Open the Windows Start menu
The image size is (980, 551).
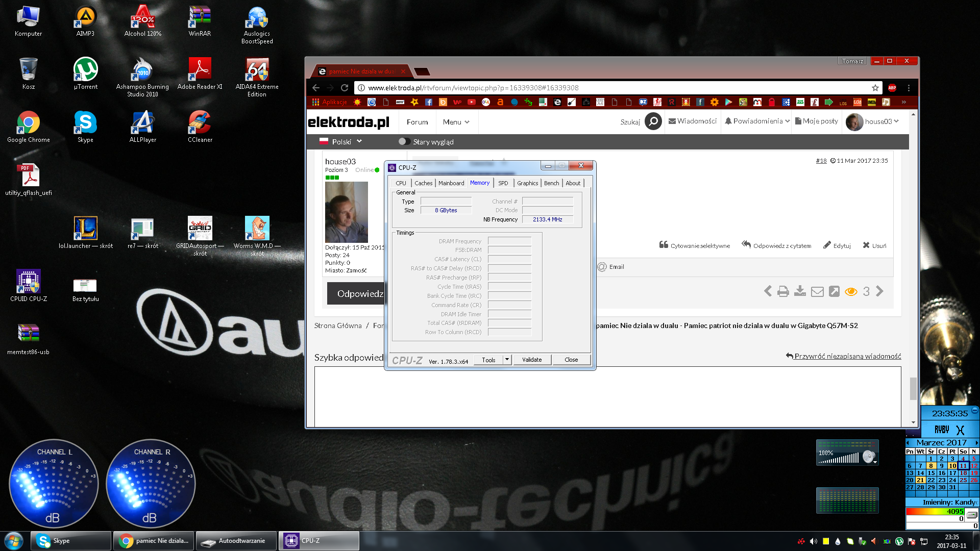pos(14,541)
